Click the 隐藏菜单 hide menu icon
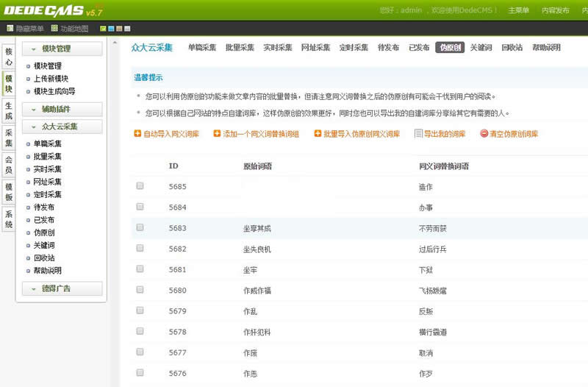 10,29
